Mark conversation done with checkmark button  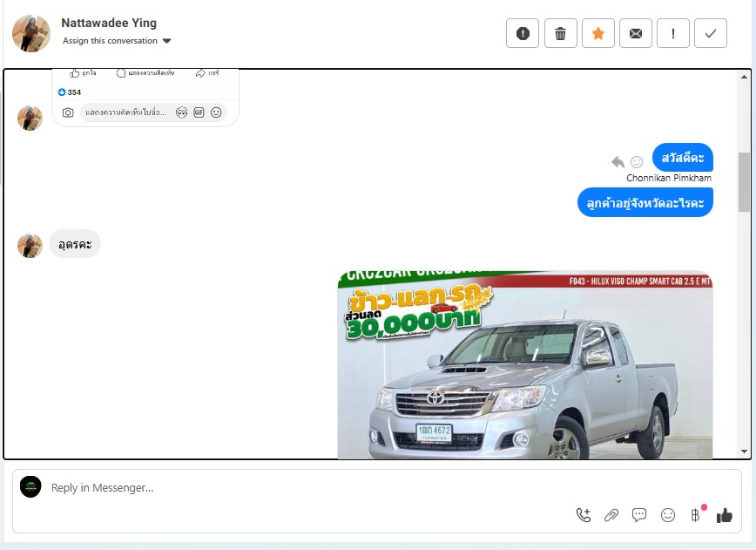[x=710, y=33]
